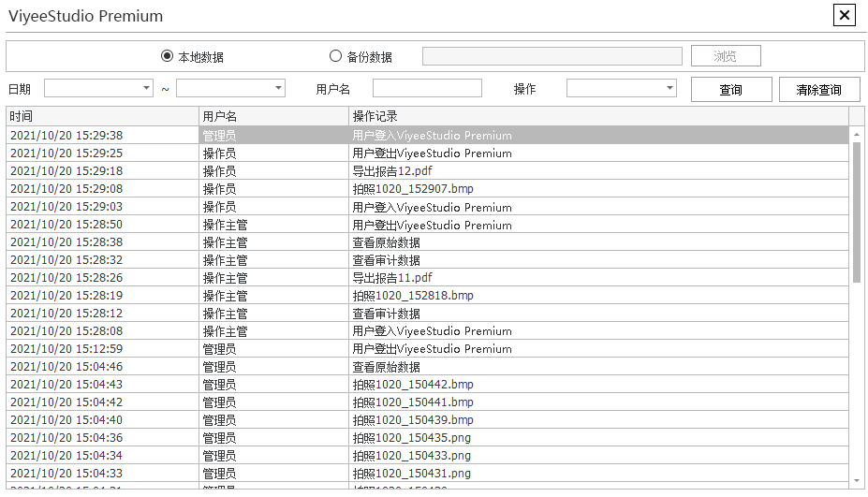Sort by the 用户名 column header
The height and width of the screenshot is (497, 868).
click(273, 116)
